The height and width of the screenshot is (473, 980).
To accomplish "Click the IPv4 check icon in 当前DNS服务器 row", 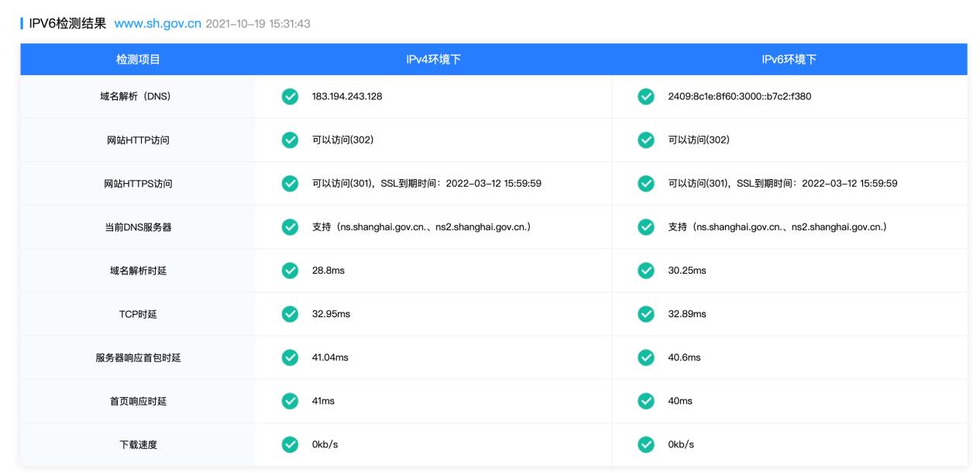I will (290, 227).
